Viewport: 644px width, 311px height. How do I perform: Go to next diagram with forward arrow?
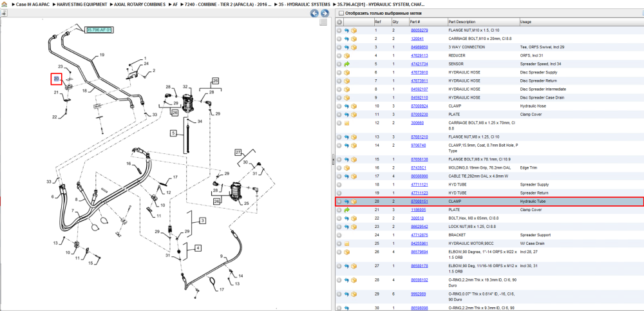pyautogui.click(x=325, y=14)
